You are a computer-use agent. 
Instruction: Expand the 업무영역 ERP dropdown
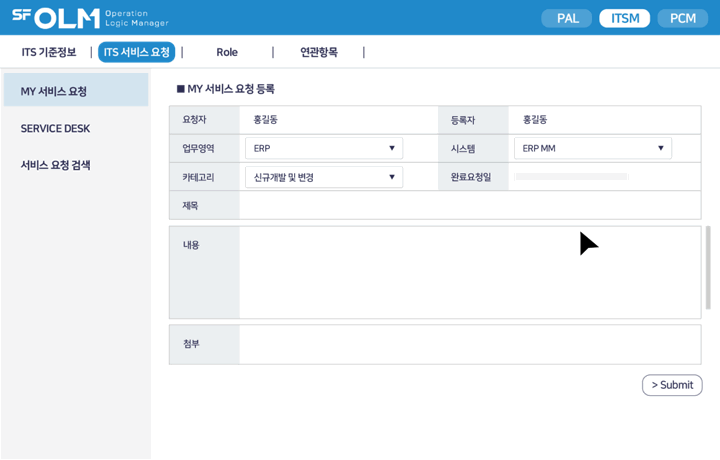click(324, 148)
